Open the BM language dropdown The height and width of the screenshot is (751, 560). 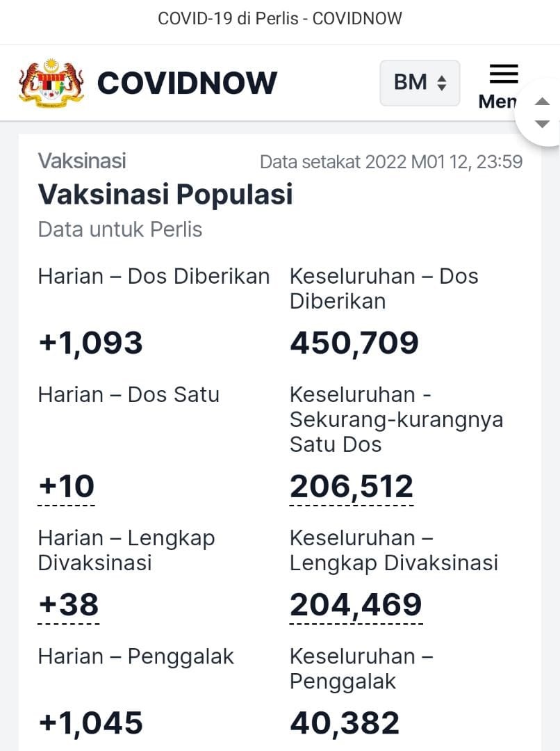click(x=420, y=83)
